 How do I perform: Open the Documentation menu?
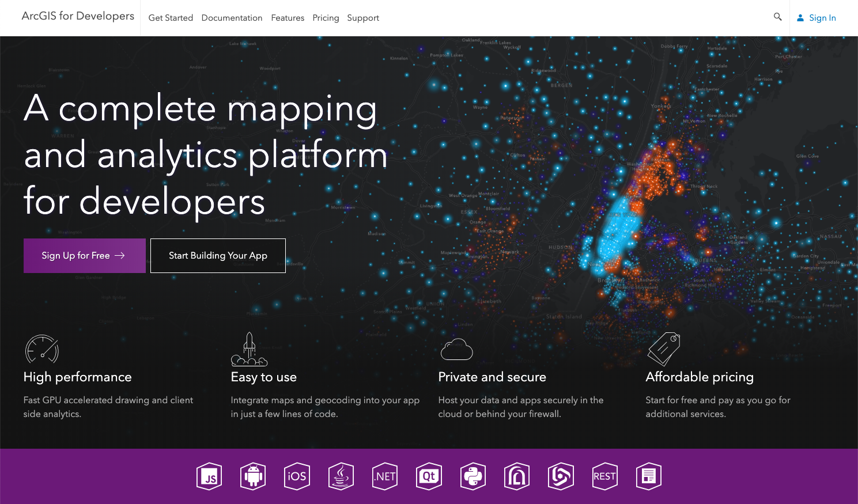click(232, 18)
